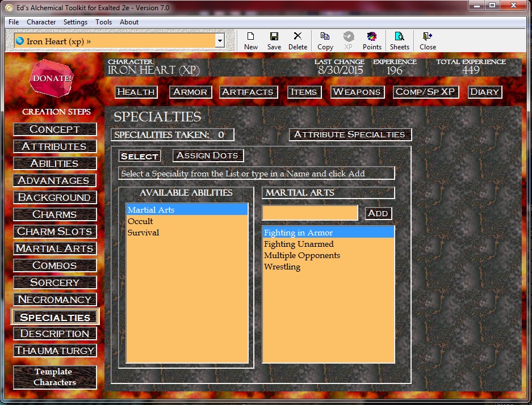Select Survival in Available Abilities
The width and height of the screenshot is (532, 405).
click(187, 233)
